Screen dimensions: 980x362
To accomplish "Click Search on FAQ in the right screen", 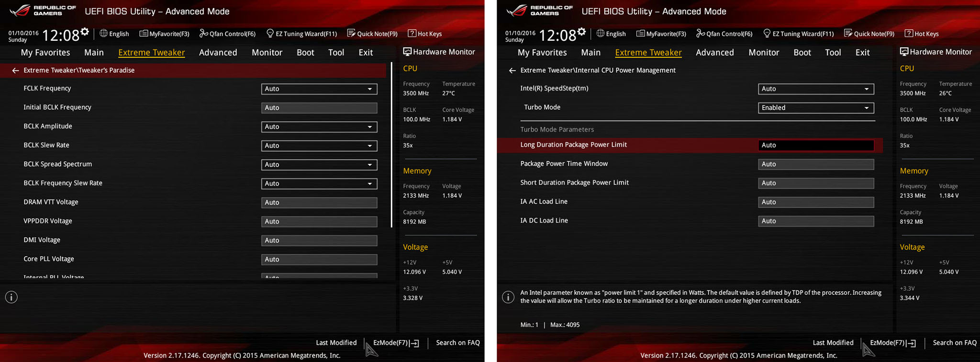I will [x=955, y=342].
